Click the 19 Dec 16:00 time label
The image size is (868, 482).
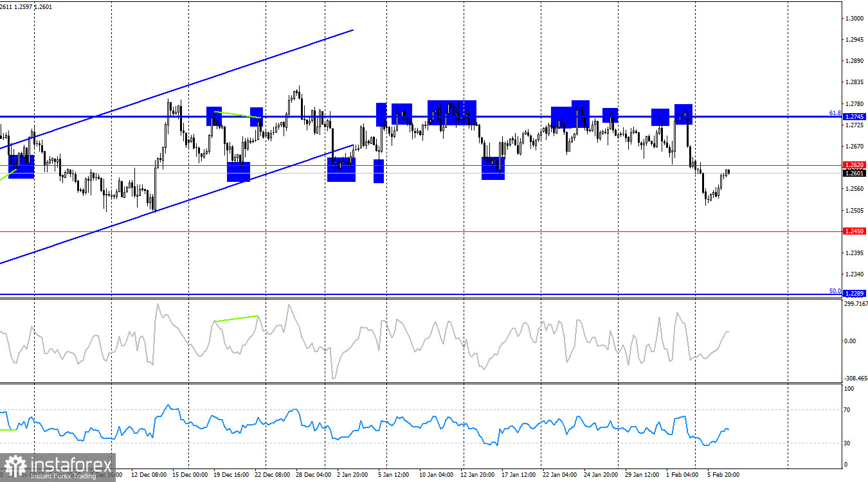point(232,475)
